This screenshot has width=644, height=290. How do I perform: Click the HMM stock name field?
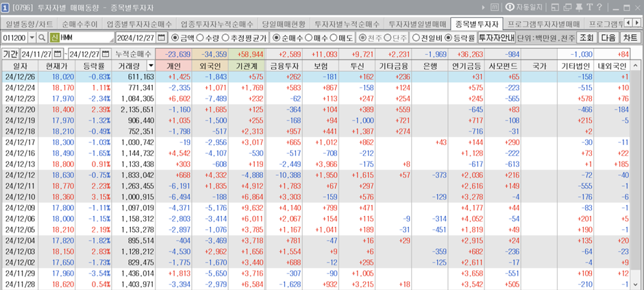(86, 37)
